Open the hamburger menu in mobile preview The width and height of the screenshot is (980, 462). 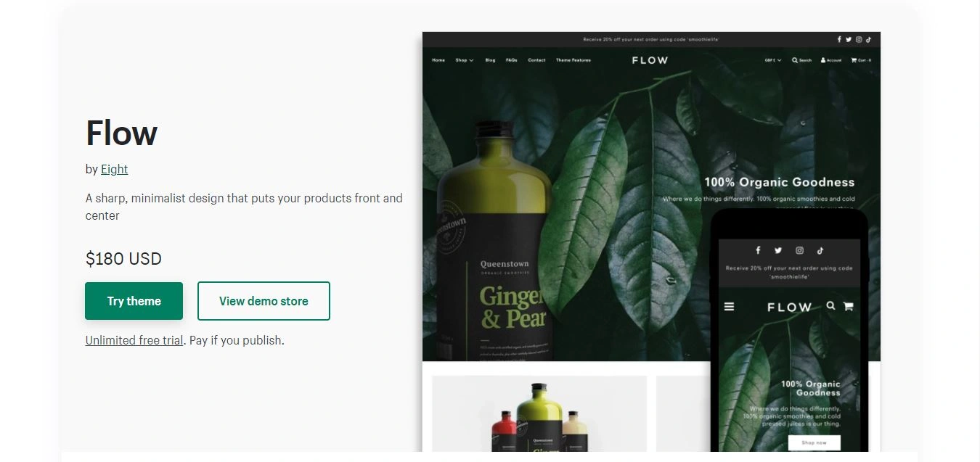[x=730, y=307]
